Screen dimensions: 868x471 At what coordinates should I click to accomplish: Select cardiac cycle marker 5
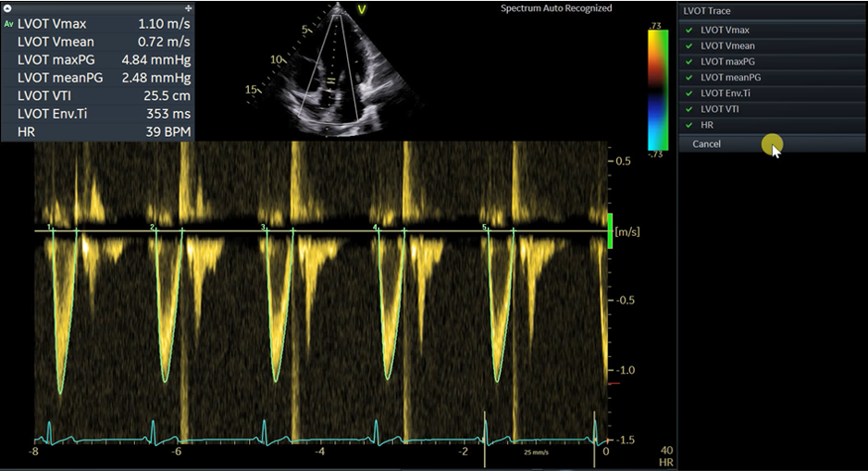(x=484, y=226)
